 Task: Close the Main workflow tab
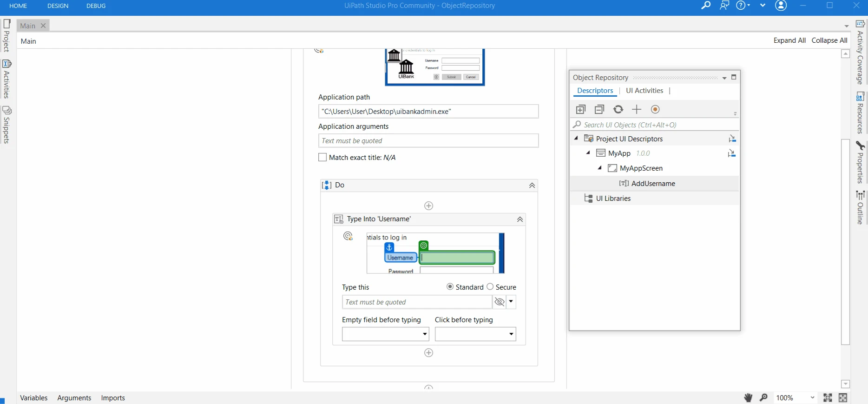[x=43, y=26]
